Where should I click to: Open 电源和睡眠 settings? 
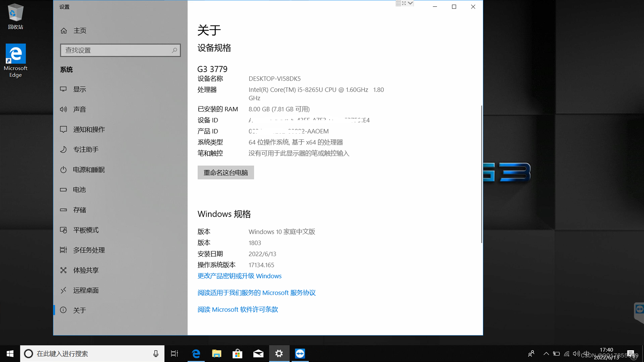[x=89, y=170]
